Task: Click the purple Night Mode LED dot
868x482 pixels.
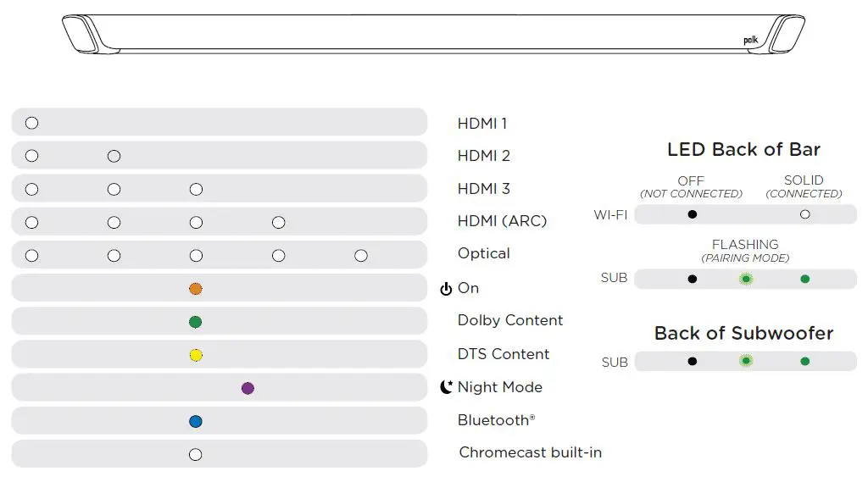Action: pyautogui.click(x=248, y=388)
